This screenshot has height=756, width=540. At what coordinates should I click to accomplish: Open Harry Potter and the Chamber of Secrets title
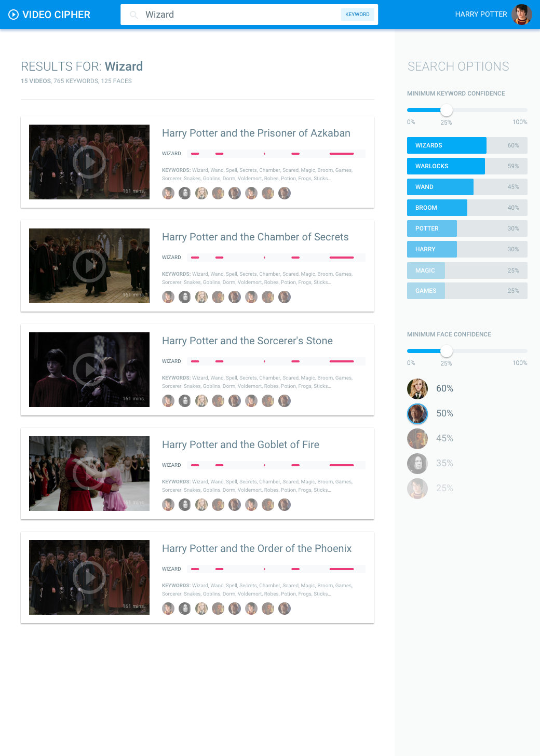[x=255, y=237]
